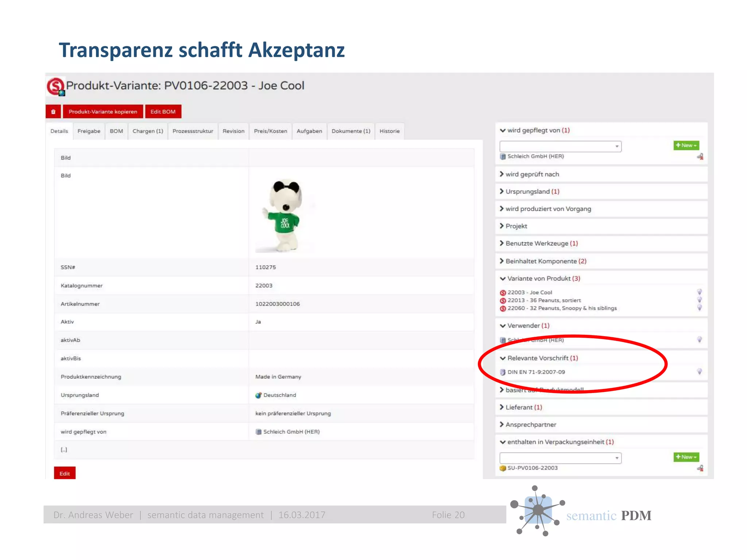The image size is (747, 560).
Task: Click green New button under Verpackungseinheit
Action: tap(686, 457)
